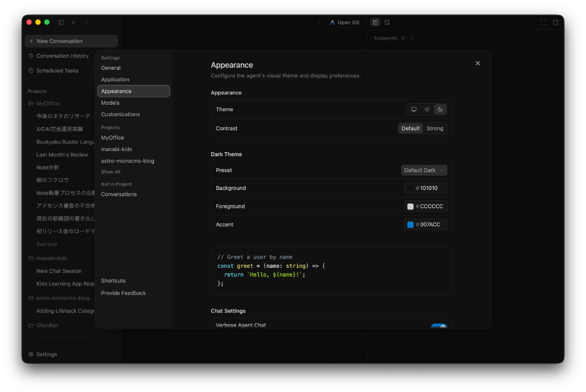Image resolution: width=586 pixels, height=392 pixels.
Task: Toggle the Verbose Agent Chat switch
Action: [x=439, y=326]
